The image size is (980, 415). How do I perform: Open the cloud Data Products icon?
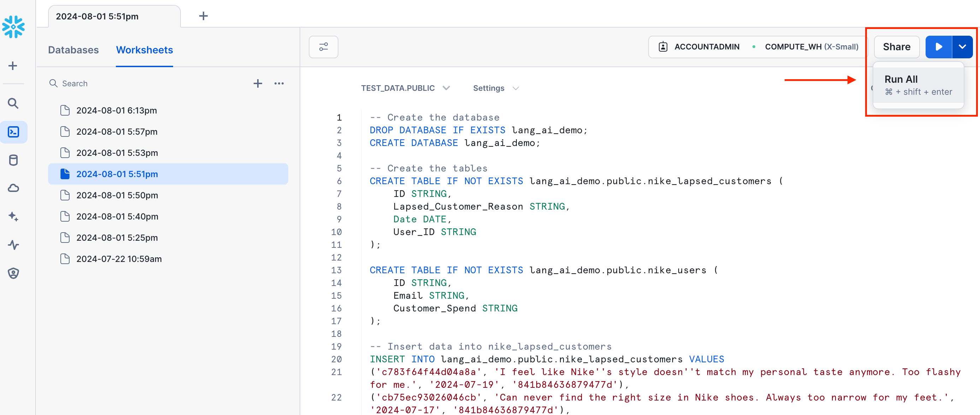click(13, 188)
